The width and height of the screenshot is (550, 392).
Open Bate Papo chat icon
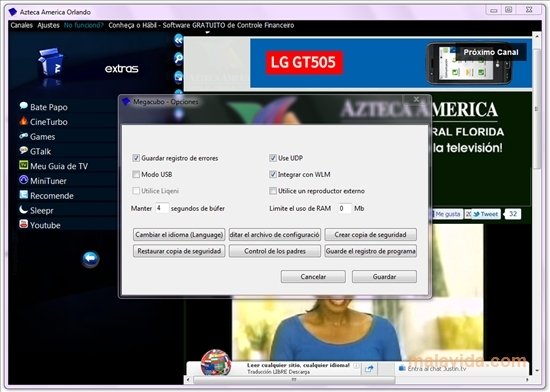(24, 106)
